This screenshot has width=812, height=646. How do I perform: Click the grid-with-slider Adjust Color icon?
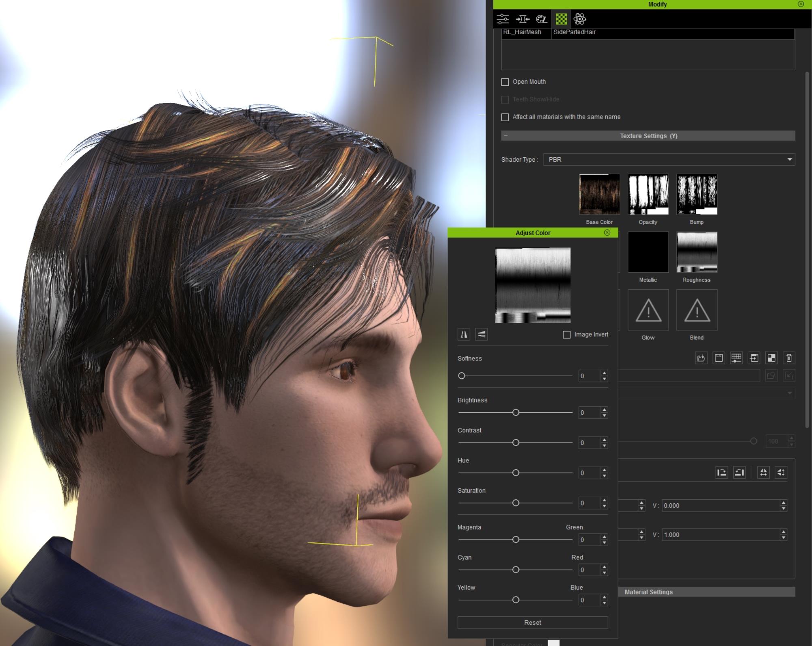point(736,358)
